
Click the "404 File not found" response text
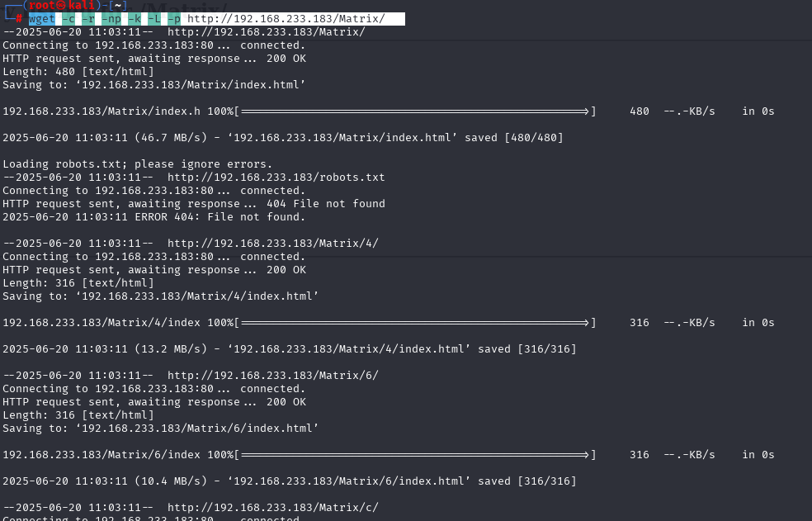click(326, 204)
